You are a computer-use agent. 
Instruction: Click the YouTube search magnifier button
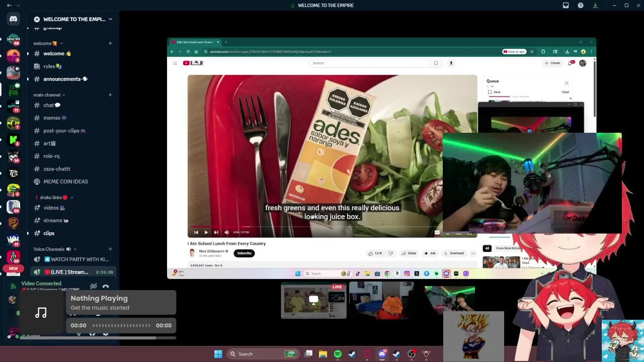[x=436, y=63]
